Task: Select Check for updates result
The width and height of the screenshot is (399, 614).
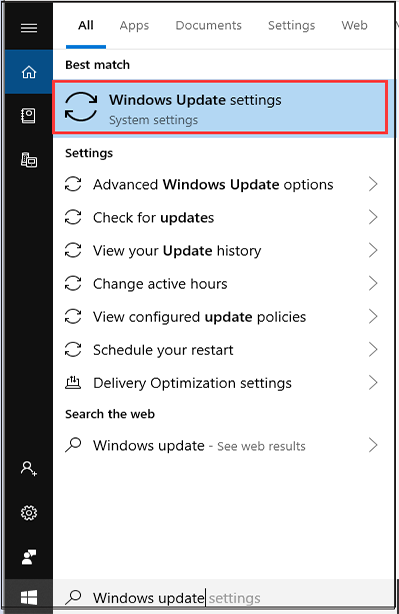Action: point(223,217)
